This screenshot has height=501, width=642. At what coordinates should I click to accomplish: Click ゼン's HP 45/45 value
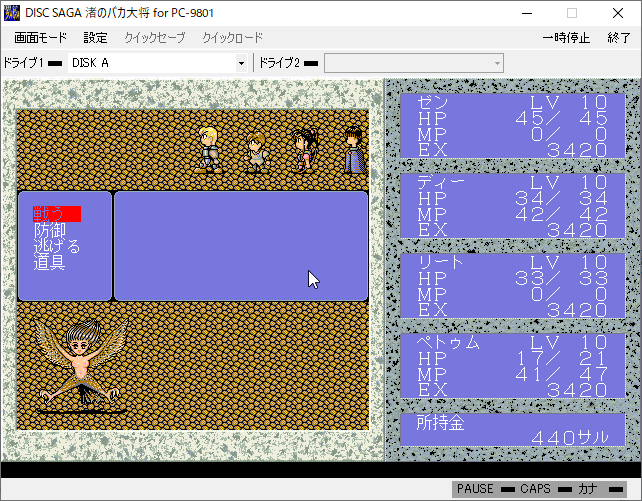[x=561, y=119]
